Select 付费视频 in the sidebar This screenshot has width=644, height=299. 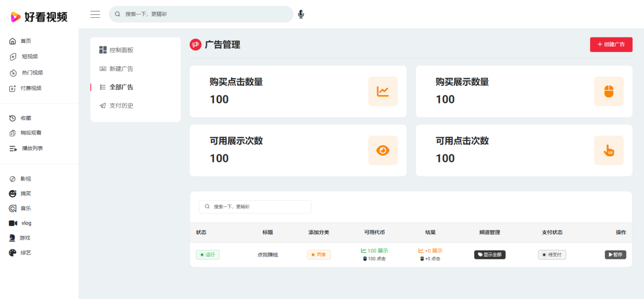pos(31,88)
